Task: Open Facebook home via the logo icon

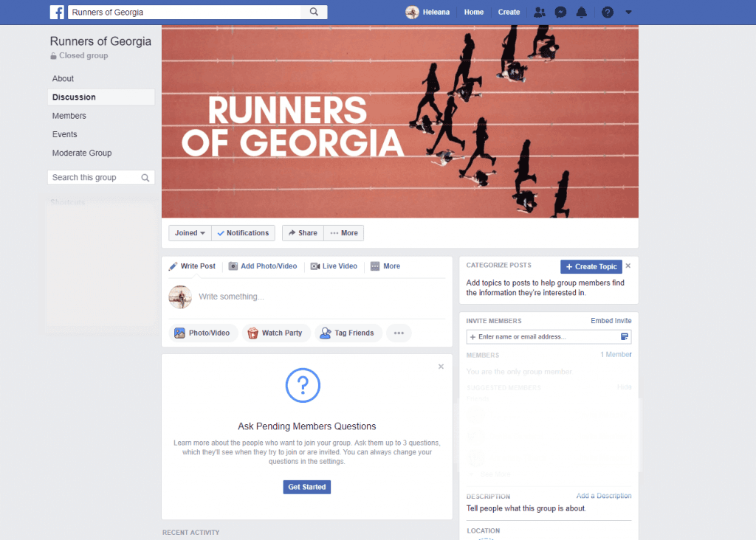Action: click(x=57, y=12)
